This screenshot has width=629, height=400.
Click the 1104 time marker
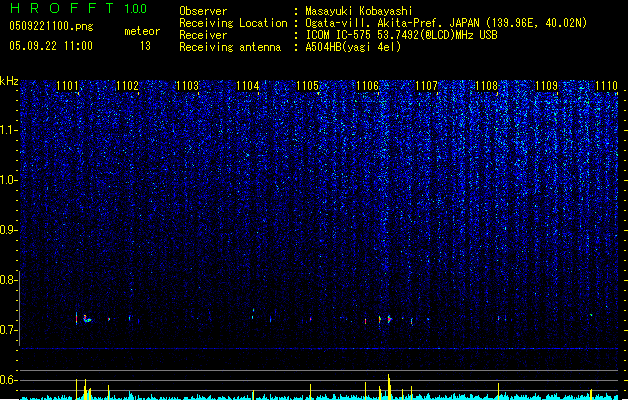coord(248,86)
